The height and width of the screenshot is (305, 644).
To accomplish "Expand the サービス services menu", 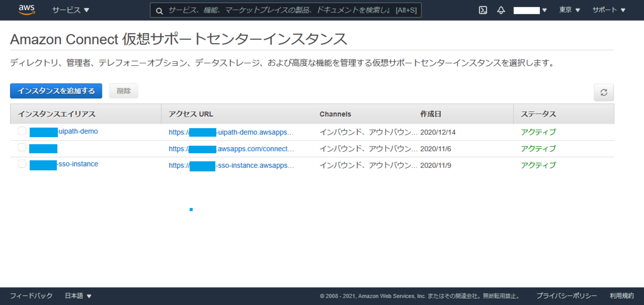I will pyautogui.click(x=71, y=10).
